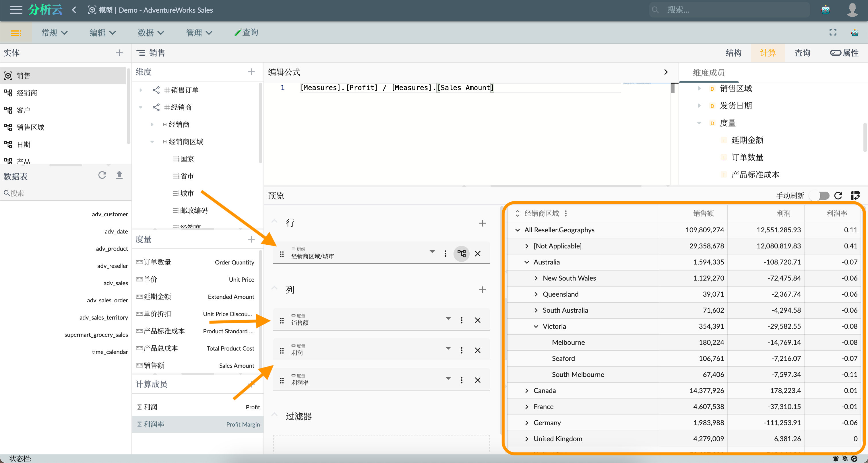Viewport: 868px width, 463px height.
Task: Open the 数据 menu
Action: (x=151, y=33)
